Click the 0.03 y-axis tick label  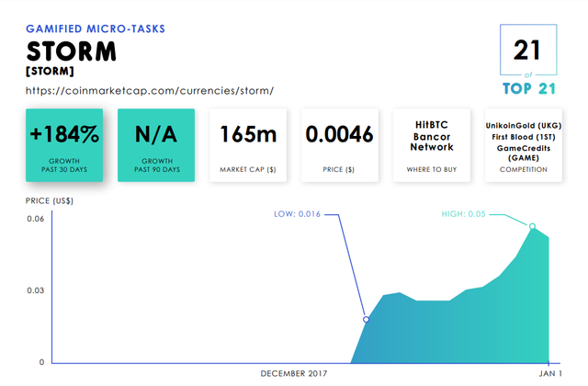click(x=35, y=290)
